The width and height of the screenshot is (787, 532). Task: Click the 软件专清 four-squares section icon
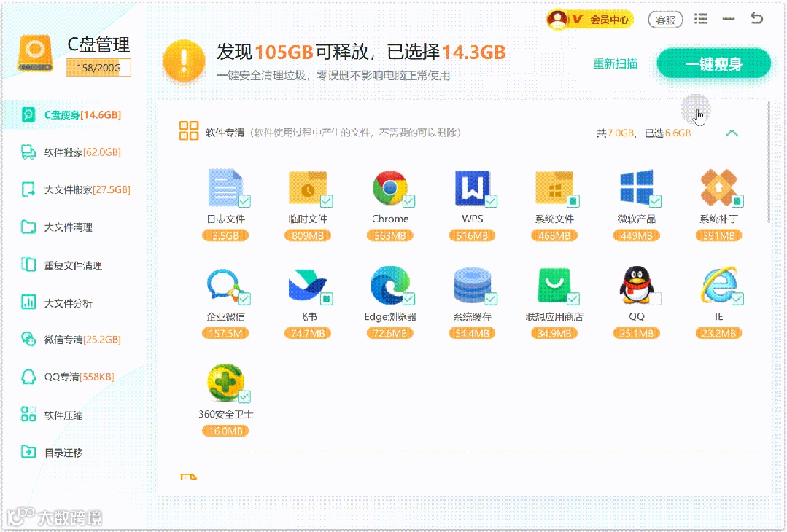click(189, 130)
